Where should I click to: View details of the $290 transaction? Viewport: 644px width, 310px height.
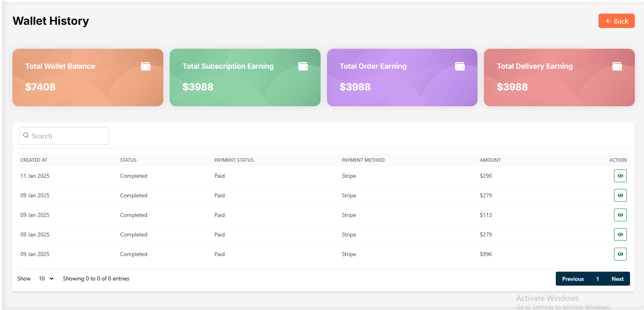(x=620, y=176)
